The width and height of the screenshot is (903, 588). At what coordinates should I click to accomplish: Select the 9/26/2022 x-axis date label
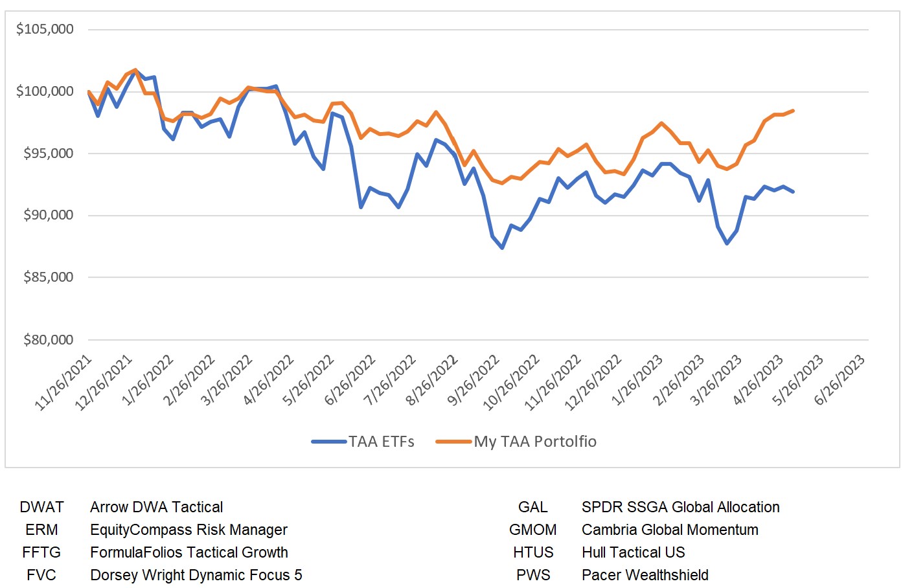coord(474,381)
